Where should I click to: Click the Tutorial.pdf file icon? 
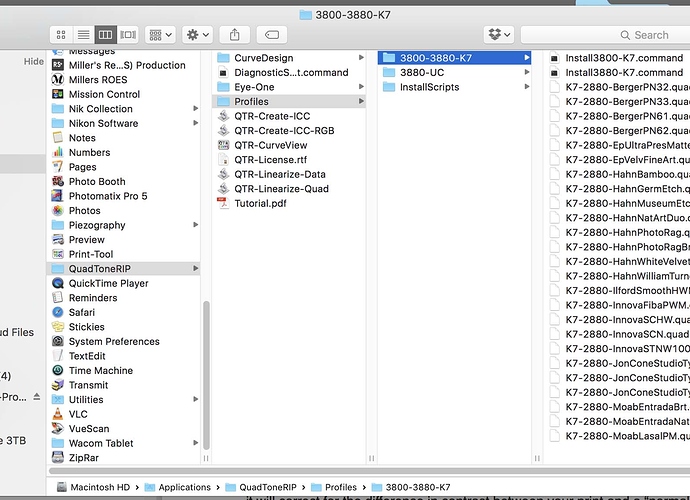pyautogui.click(x=224, y=203)
